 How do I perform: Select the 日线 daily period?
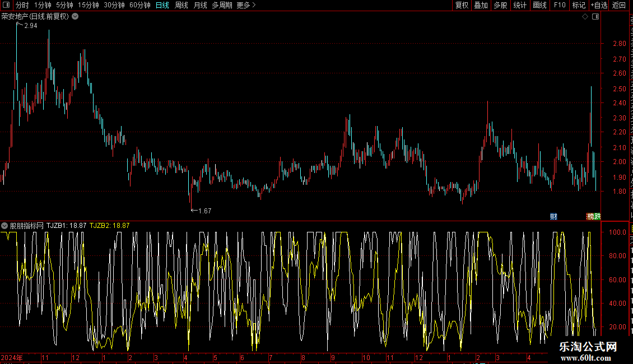click(162, 5)
